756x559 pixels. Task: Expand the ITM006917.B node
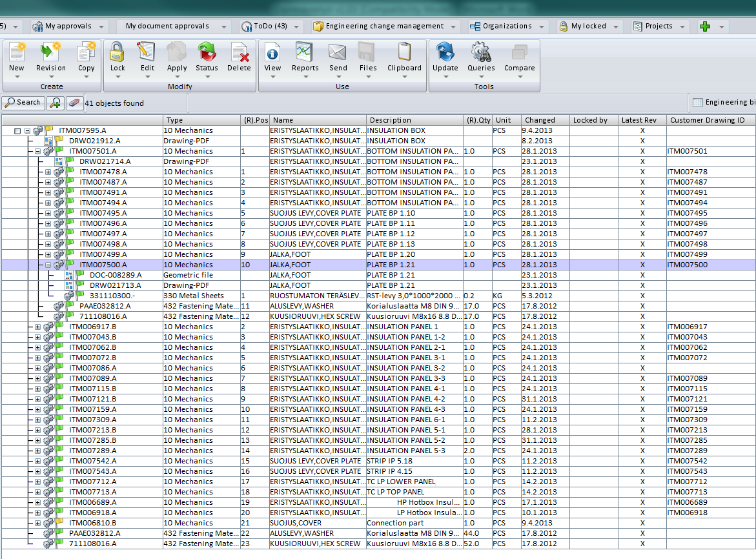click(x=37, y=327)
